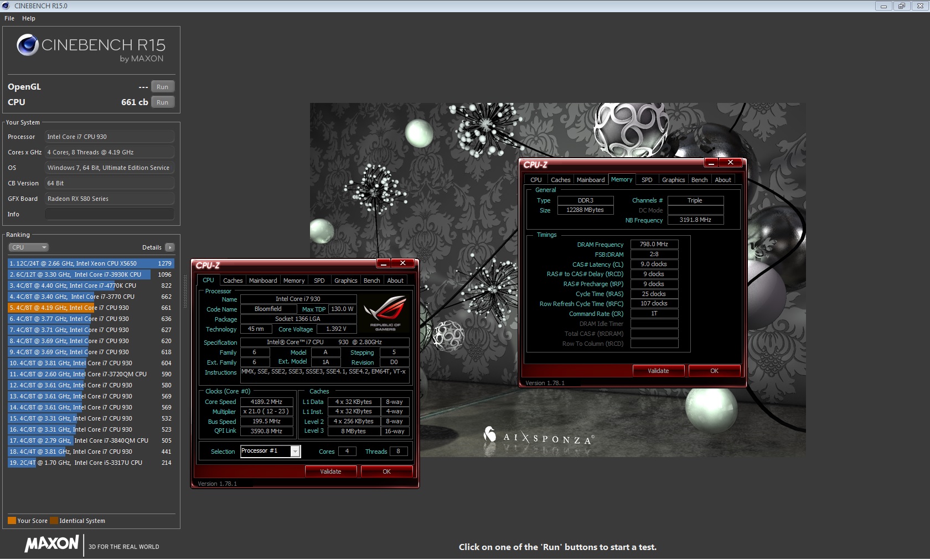Switch to SPD tab in right CPU-Z window

click(647, 180)
